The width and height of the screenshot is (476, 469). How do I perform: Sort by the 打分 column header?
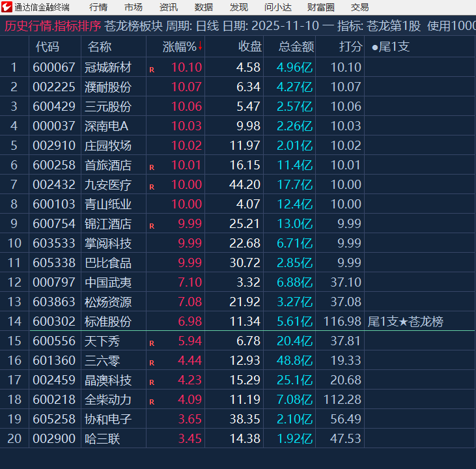coord(350,47)
